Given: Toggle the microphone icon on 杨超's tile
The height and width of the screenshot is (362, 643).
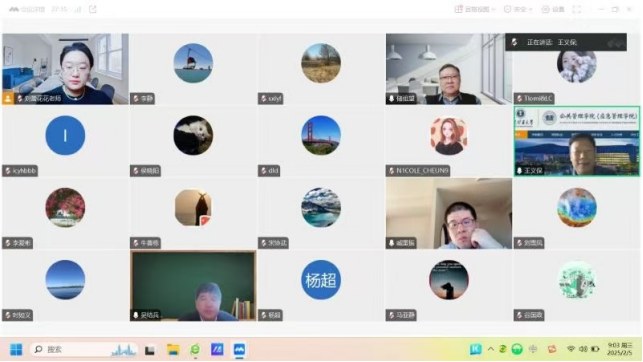Looking at the screenshot, I should click(264, 315).
